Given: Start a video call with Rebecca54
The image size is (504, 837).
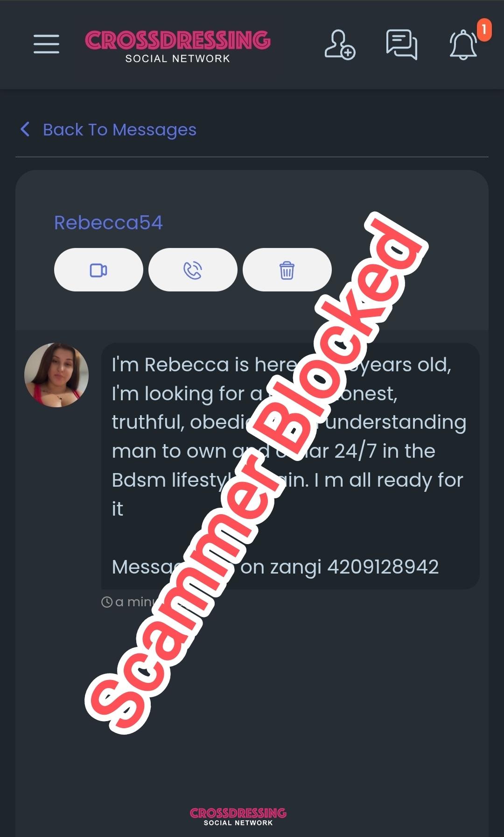Looking at the screenshot, I should tap(98, 270).
